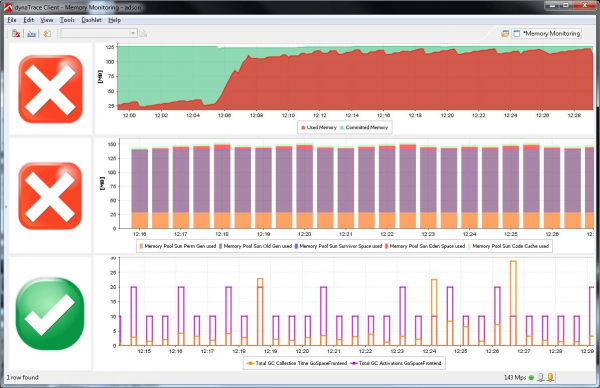The image size is (600, 388).
Task: Click the Used Memory legend entry
Action: 319,127
